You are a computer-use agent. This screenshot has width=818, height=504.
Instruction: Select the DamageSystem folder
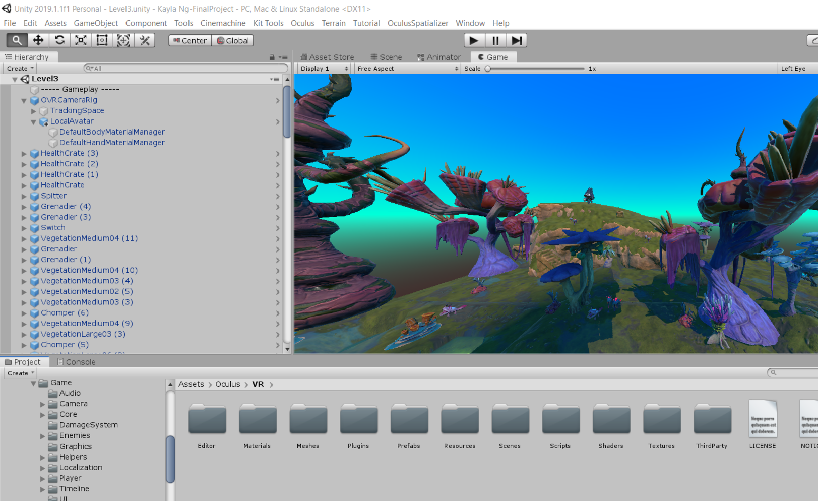pos(83,425)
